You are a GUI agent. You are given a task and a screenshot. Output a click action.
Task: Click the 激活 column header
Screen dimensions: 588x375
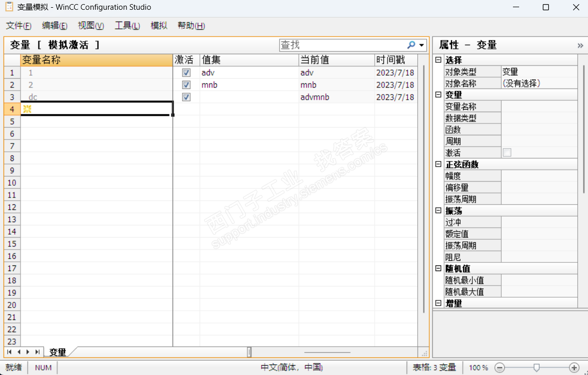(x=187, y=60)
